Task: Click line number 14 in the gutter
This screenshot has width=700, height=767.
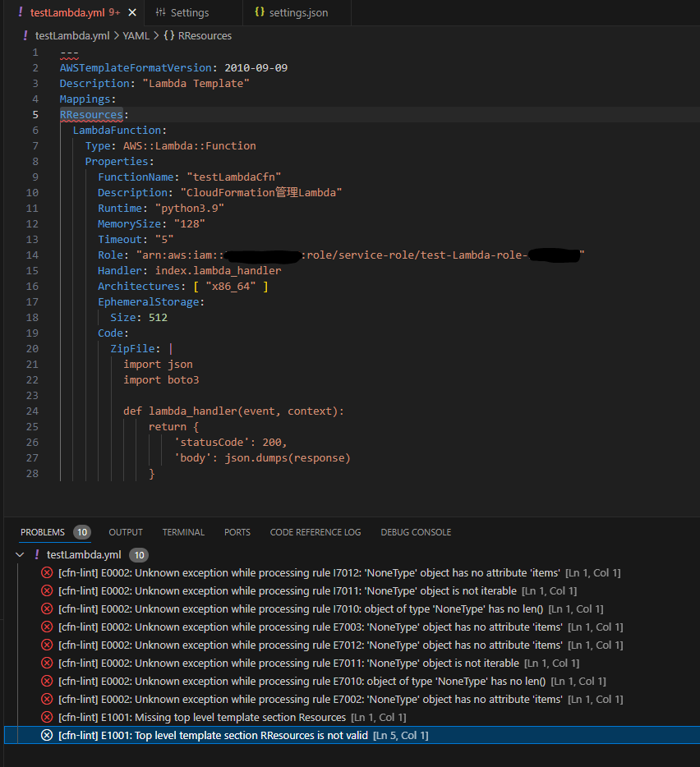Action: click(x=32, y=255)
